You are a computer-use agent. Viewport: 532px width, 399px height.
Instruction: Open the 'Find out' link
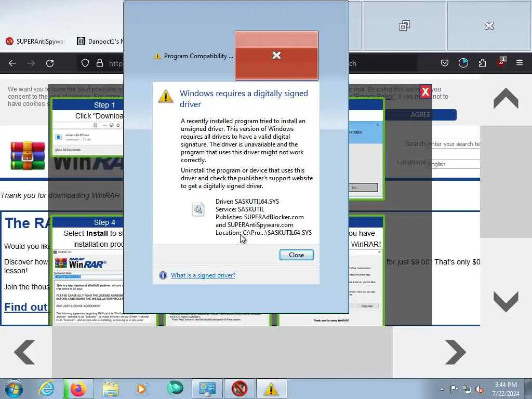[x=26, y=307]
